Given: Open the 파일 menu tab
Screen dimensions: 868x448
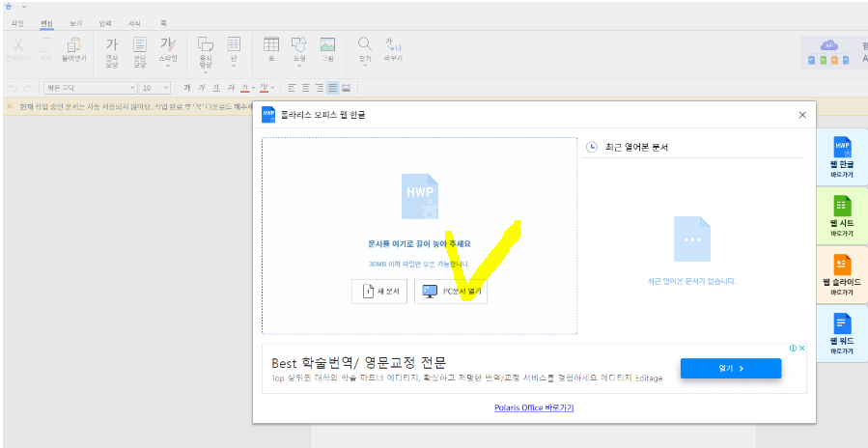Looking at the screenshot, I should 17,24.
